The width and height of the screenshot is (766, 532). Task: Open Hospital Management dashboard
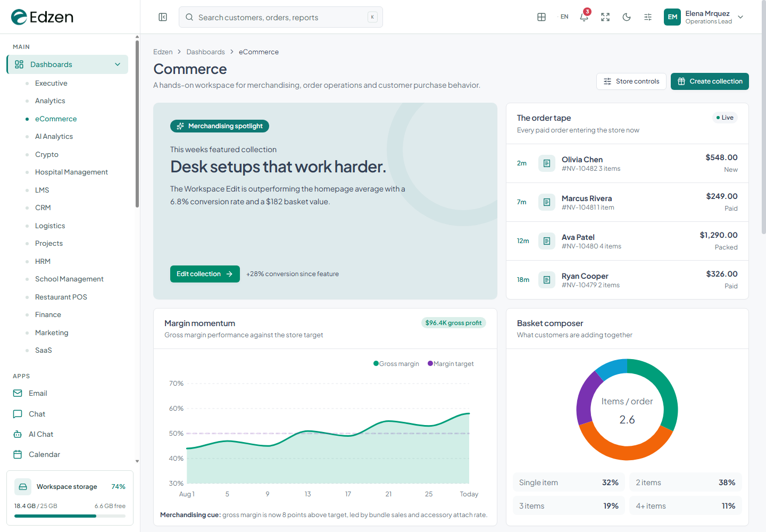click(71, 172)
